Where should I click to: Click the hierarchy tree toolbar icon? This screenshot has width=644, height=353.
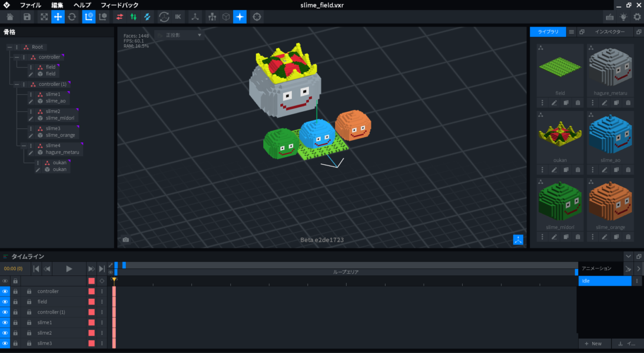pyautogui.click(x=212, y=17)
